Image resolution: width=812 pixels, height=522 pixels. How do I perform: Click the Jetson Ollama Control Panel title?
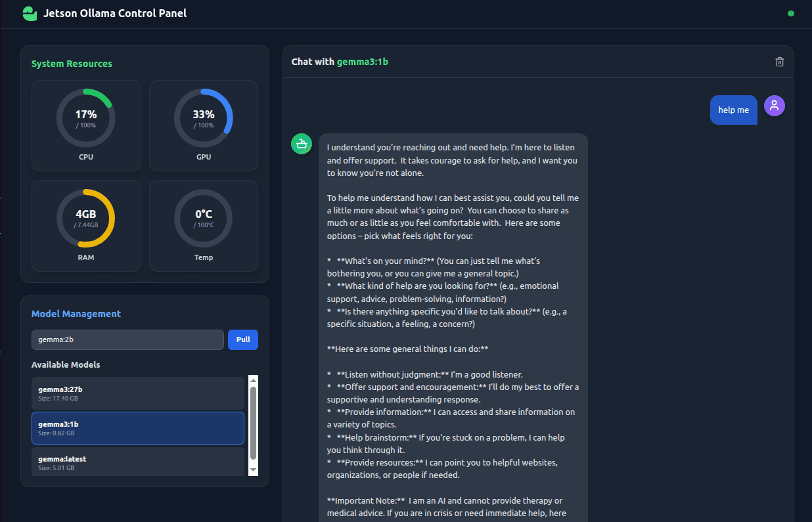115,13
